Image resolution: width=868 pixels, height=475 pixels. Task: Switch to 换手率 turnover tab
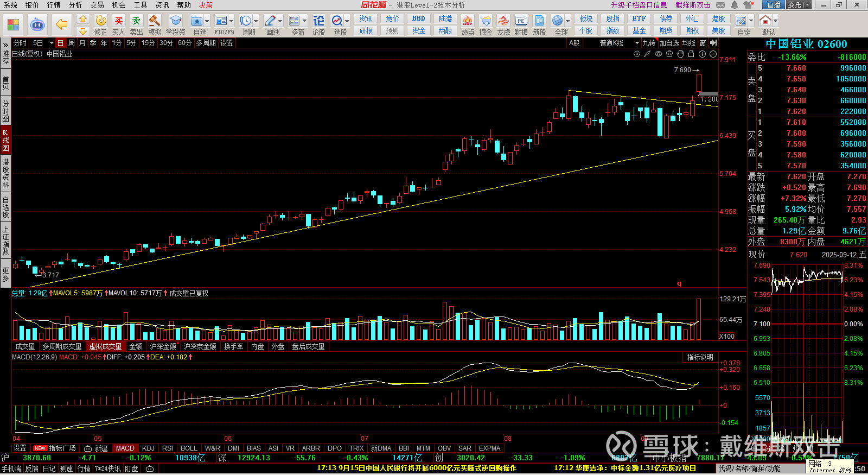click(x=233, y=346)
